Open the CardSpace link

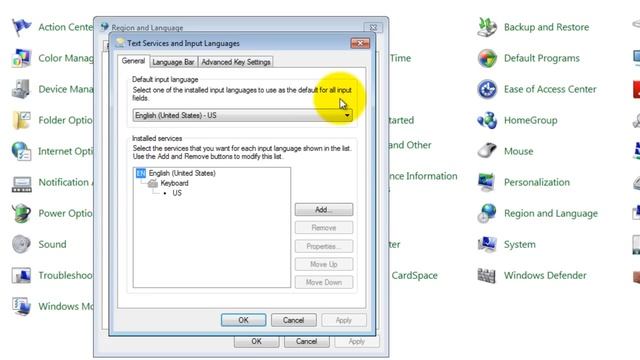(x=414, y=275)
